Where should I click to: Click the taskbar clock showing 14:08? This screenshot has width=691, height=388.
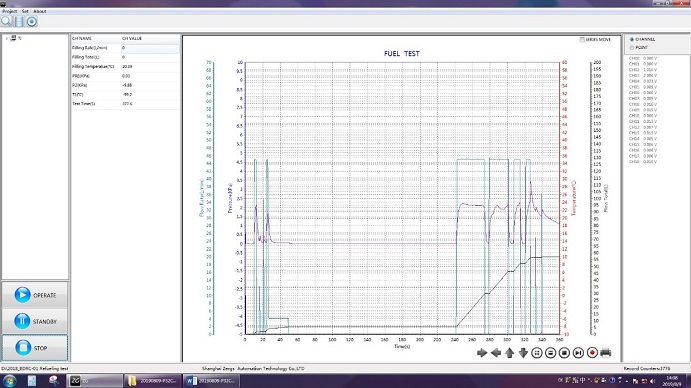pyautogui.click(x=672, y=381)
